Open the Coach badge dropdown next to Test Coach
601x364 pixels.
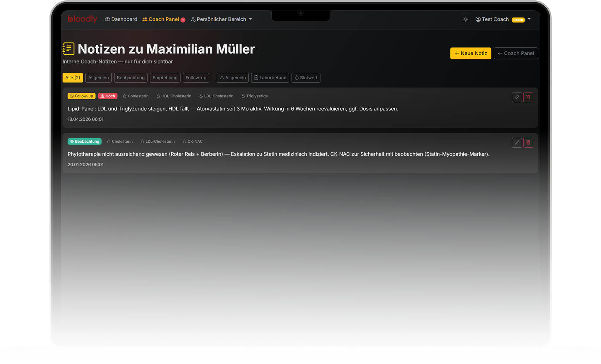tap(518, 20)
